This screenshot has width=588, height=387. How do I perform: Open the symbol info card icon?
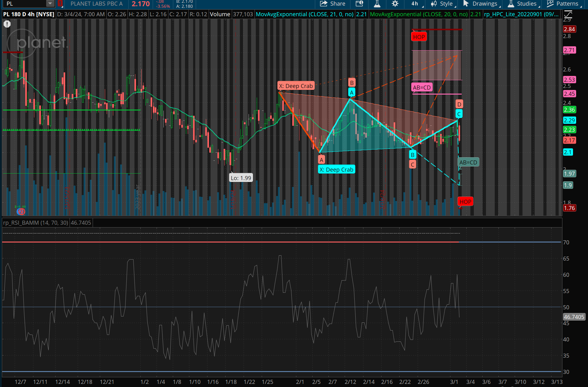click(x=359, y=4)
